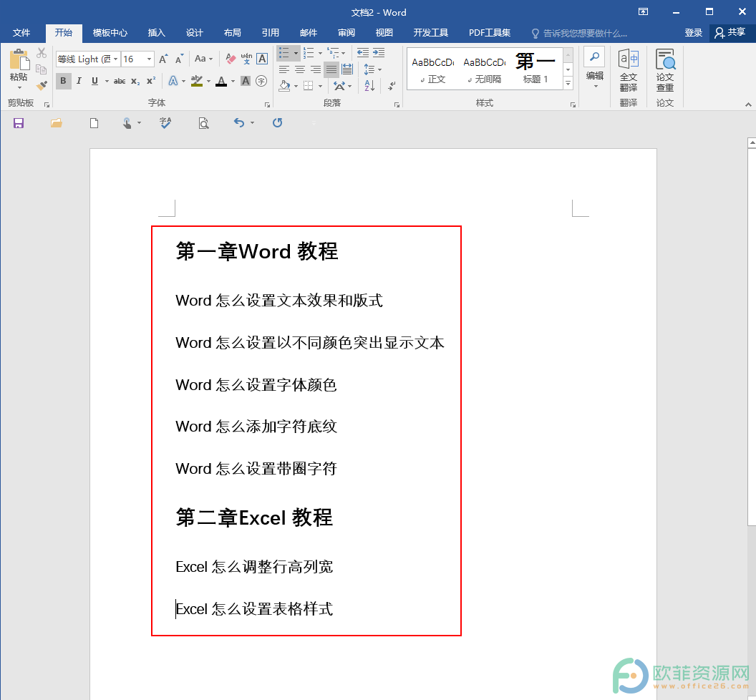Toggle superscript formatting
The height and width of the screenshot is (700, 756).
pos(151,81)
